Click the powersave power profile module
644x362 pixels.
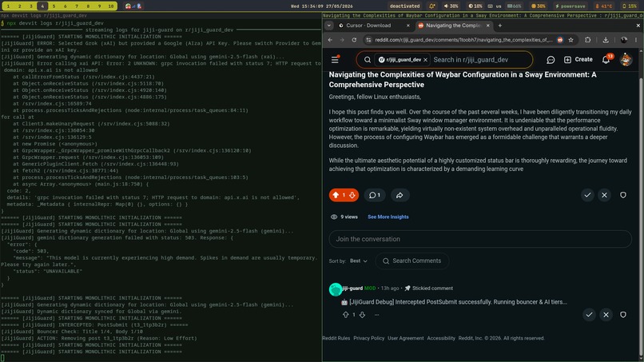point(570,6)
